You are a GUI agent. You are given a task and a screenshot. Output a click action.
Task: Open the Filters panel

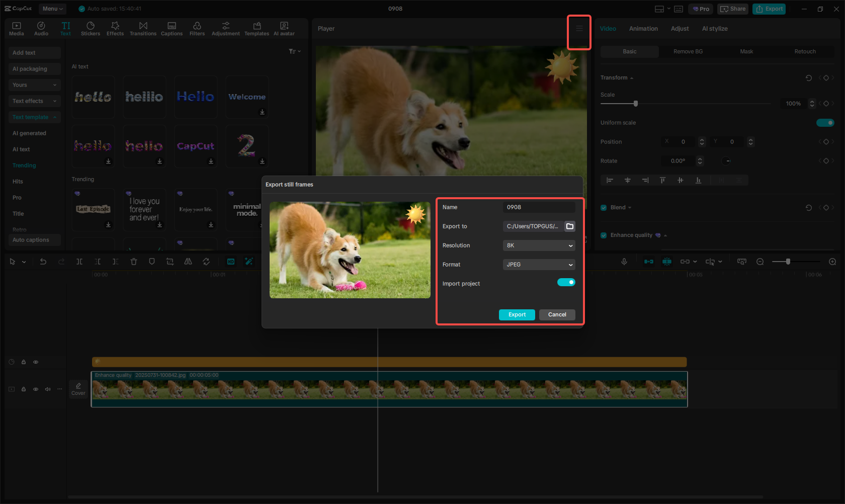tap(197, 28)
